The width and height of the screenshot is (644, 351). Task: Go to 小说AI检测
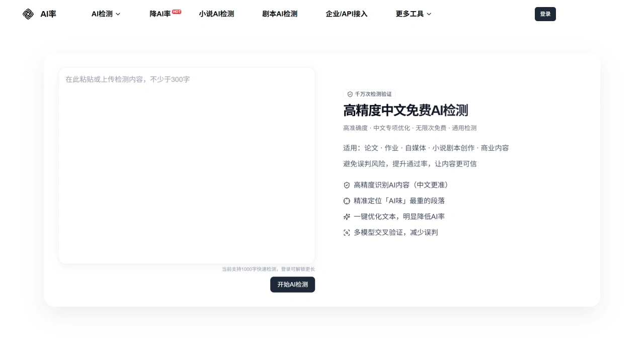pos(216,14)
